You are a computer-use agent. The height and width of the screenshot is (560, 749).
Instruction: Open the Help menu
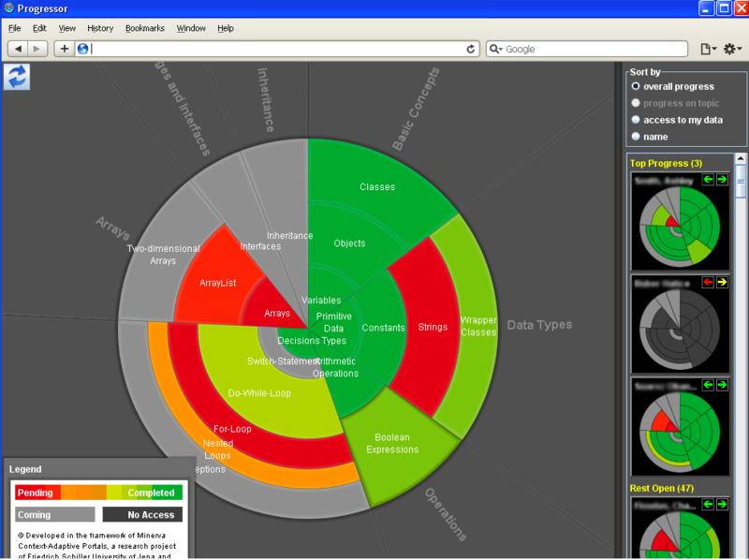click(226, 28)
